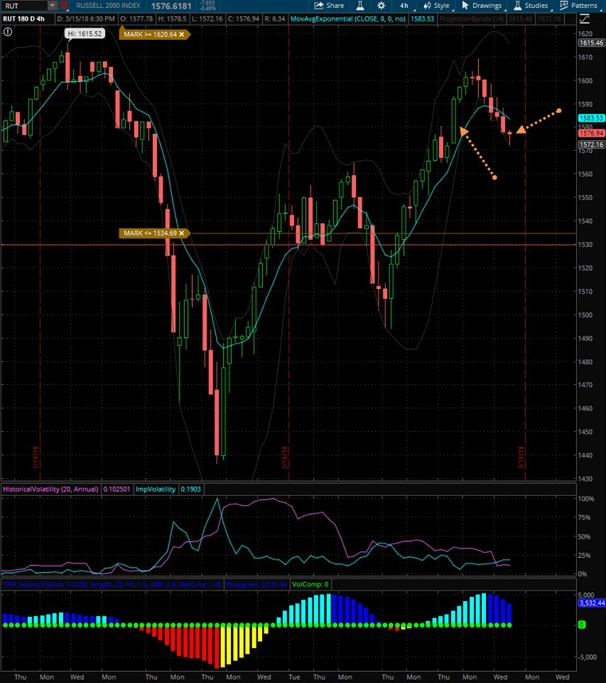
Task: Click the D: 3/15/18 6:30 PM date readout
Action: (86, 19)
